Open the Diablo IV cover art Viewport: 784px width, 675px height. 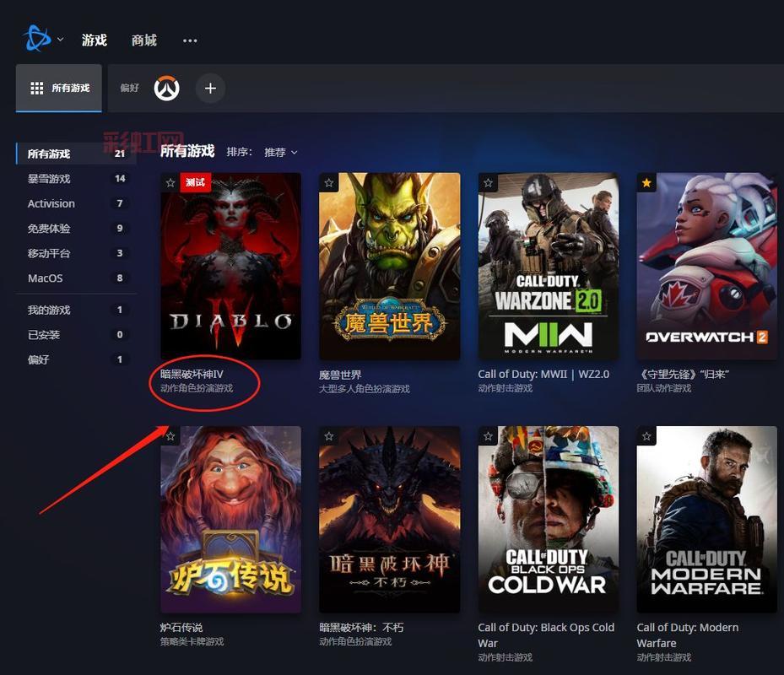pos(231,266)
